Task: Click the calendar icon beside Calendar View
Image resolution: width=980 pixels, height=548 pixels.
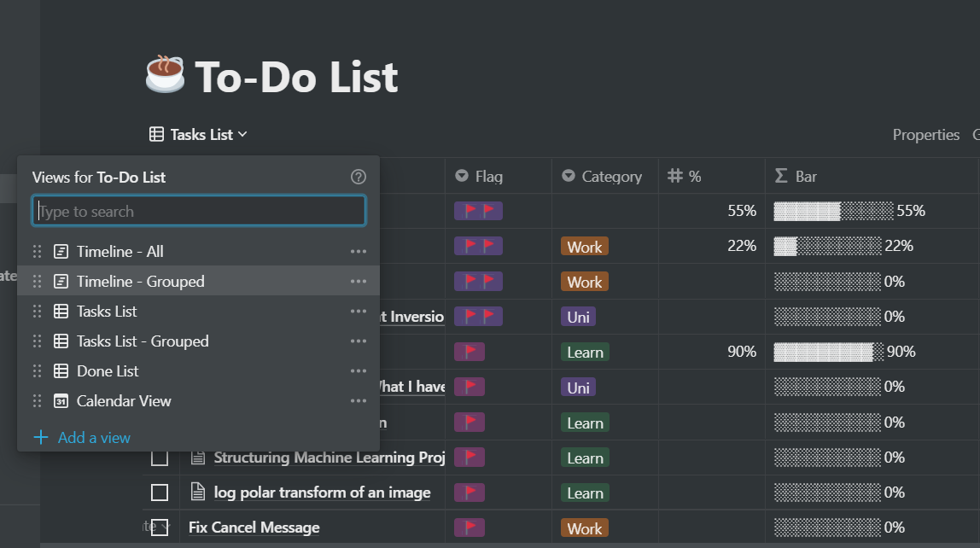Action: [x=60, y=400]
